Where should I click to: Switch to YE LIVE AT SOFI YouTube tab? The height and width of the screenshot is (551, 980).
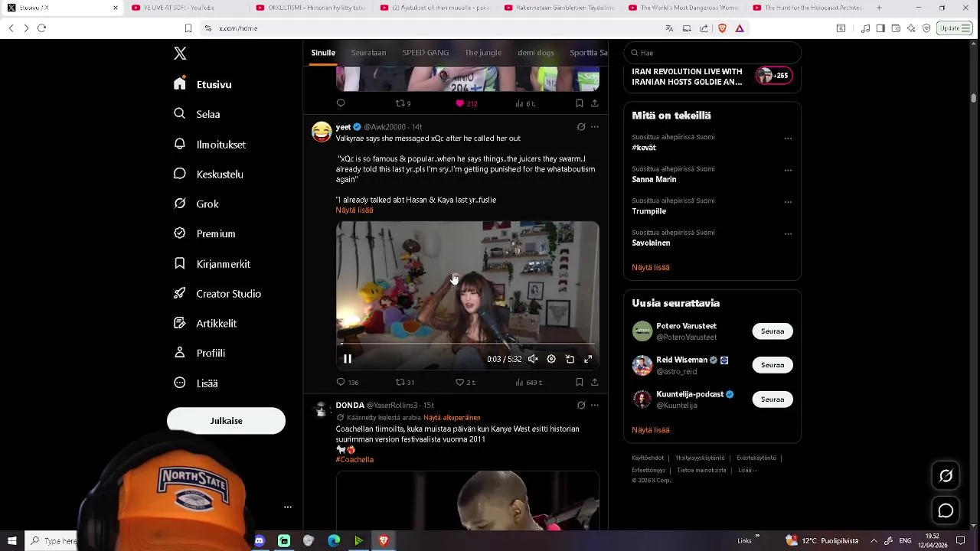(x=182, y=8)
